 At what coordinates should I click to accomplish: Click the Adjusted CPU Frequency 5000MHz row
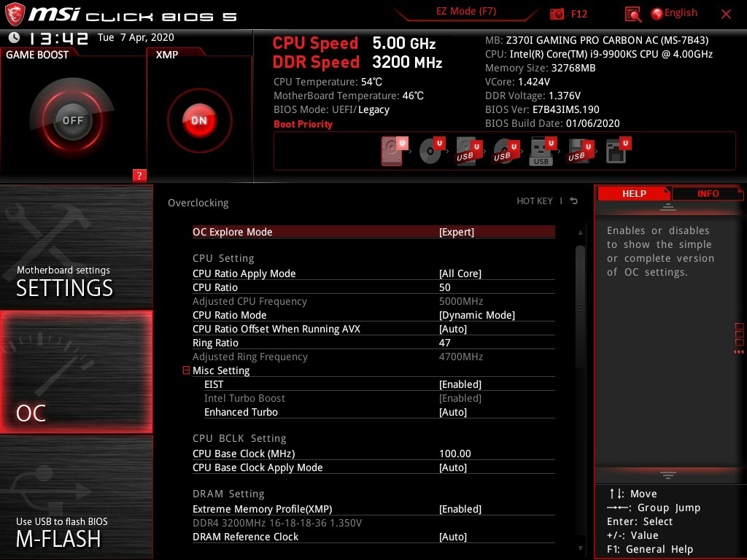coord(373,301)
